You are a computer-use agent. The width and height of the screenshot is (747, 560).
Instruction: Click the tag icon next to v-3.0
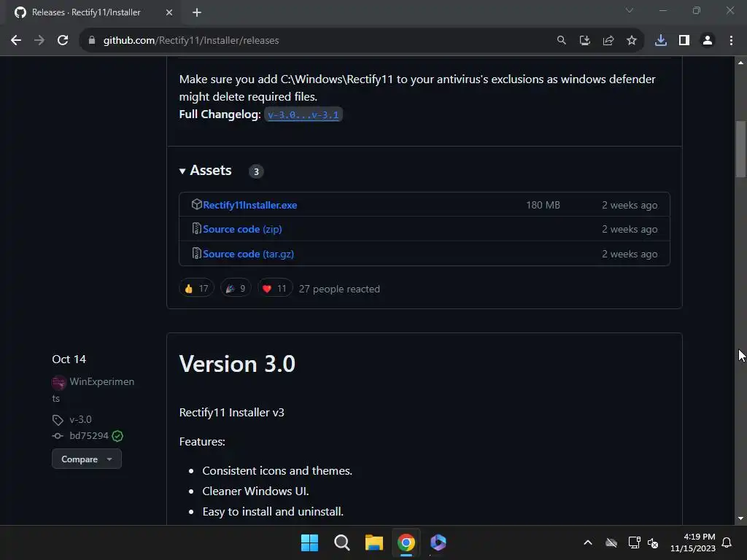[58, 420]
